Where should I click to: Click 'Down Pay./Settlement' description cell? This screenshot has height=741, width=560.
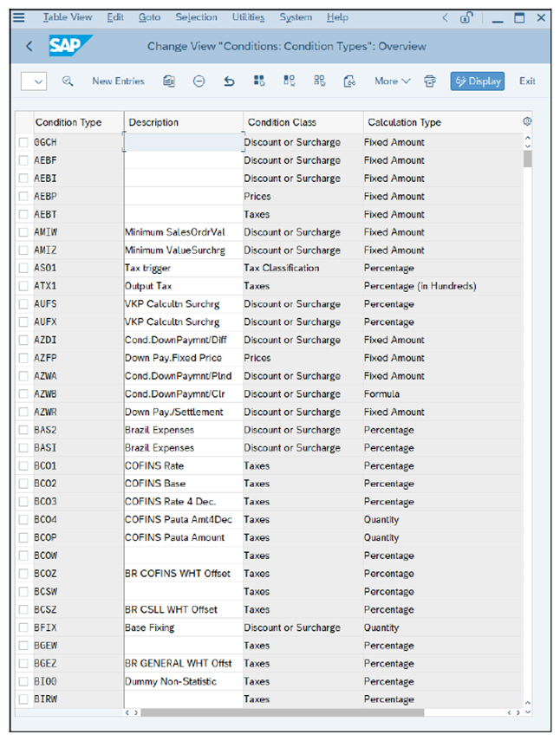pos(184,412)
